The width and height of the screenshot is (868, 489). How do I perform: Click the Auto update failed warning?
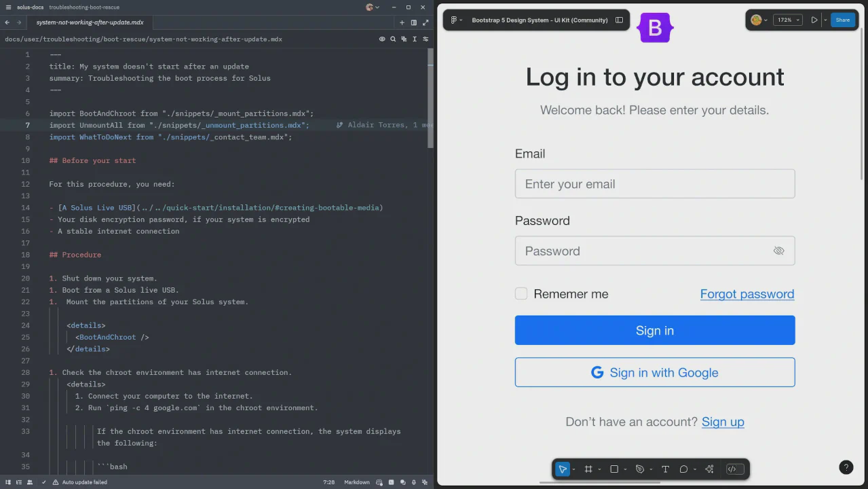tap(80, 482)
